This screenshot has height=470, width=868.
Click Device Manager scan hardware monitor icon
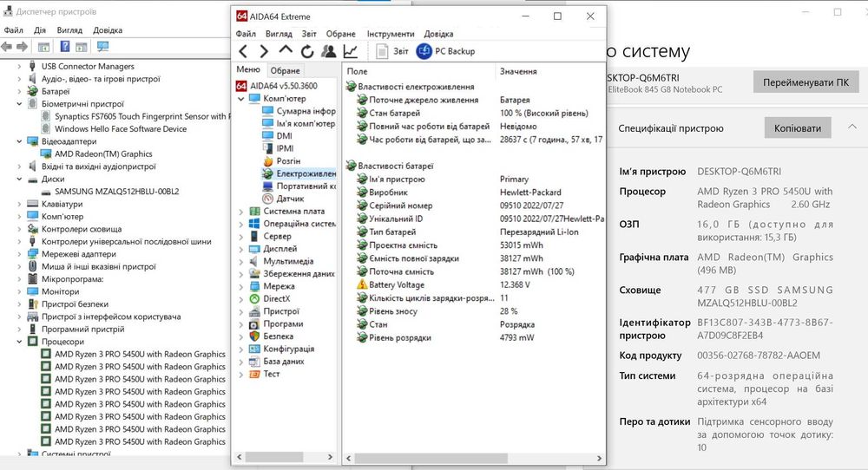click(x=103, y=47)
